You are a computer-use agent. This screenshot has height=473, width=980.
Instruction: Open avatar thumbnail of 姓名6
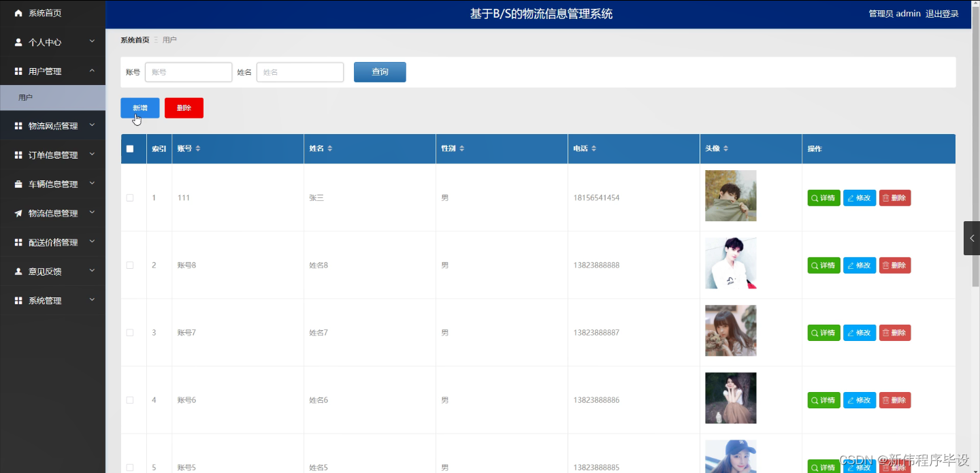730,398
